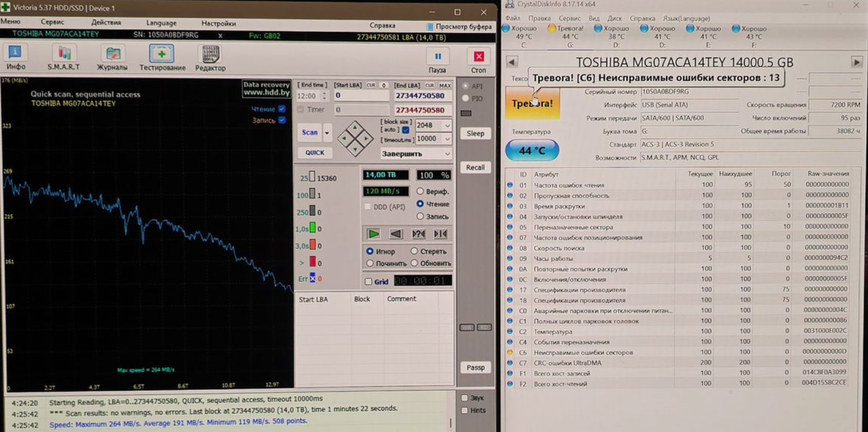Image resolution: width=868 pixels, height=432 pixels.
Task: Open the Диск menu in CrystalDiskInfo
Action: point(615,18)
